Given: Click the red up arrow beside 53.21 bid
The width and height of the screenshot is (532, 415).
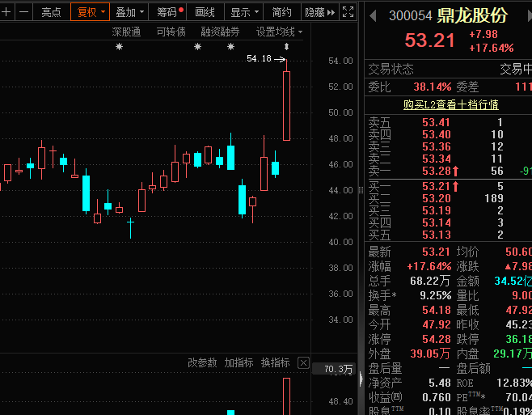Looking at the screenshot, I should [x=456, y=187].
